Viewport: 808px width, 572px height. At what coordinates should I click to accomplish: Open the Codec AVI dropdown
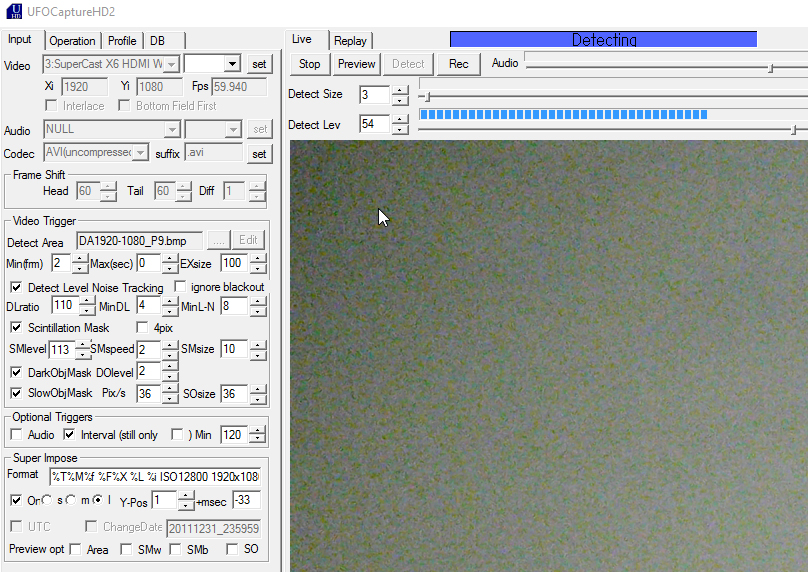tap(140, 153)
